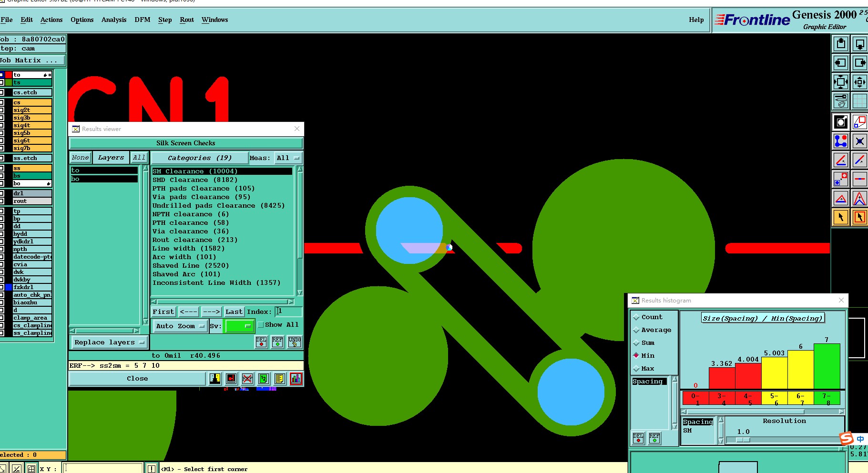868x473 pixels.
Task: Open the Rout menu
Action: pos(187,20)
